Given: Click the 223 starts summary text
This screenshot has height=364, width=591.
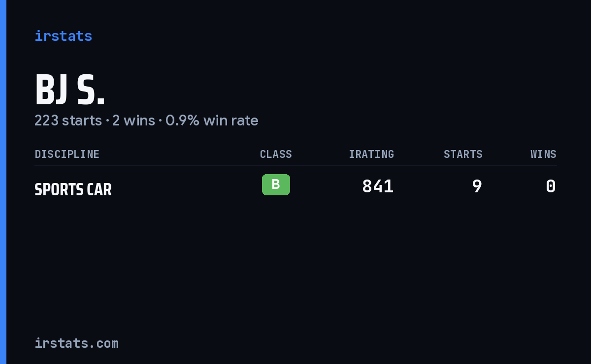Looking at the screenshot, I should coord(68,121).
